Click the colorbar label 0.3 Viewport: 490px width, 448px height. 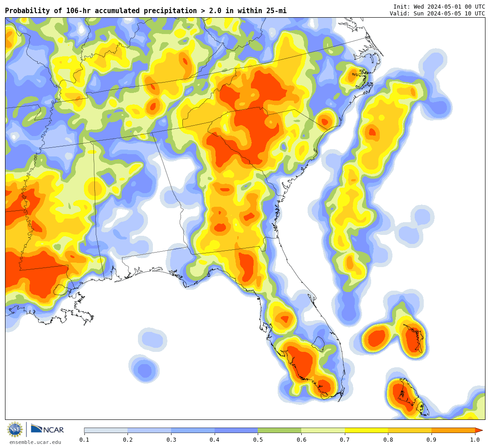[171, 439]
